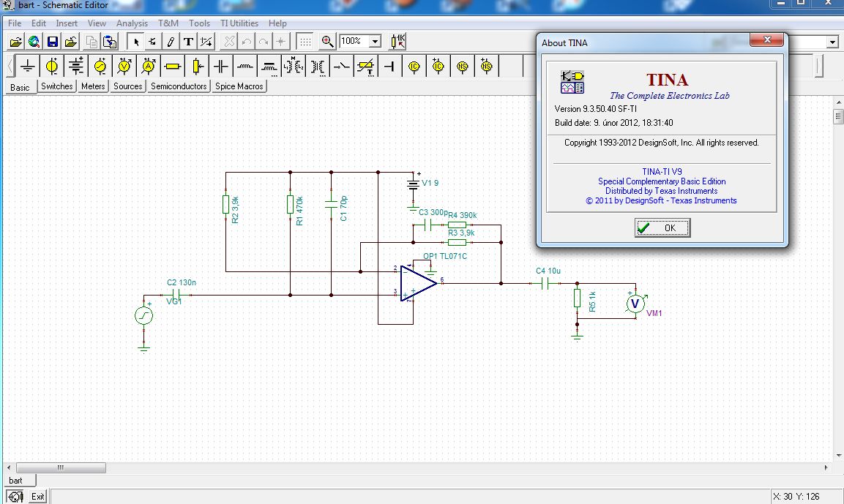844x504 pixels.
Task: Click the horizontal scrollbar thumb
Action: click(x=61, y=468)
